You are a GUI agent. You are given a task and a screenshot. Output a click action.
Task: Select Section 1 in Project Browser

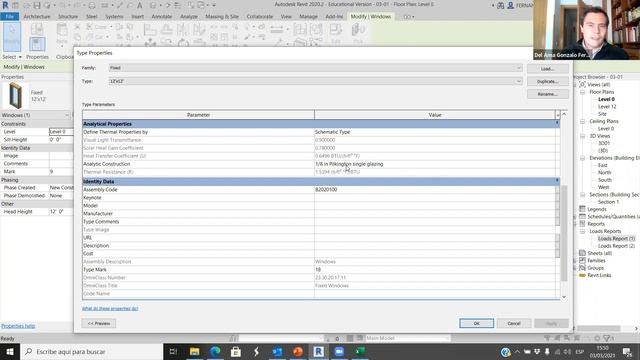click(608, 202)
